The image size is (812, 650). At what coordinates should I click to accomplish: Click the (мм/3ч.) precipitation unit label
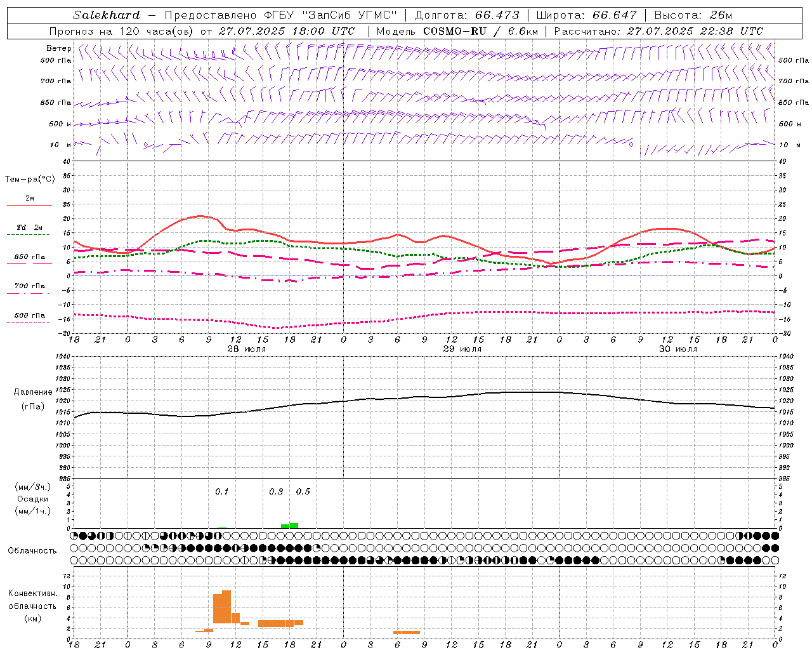pos(33,487)
